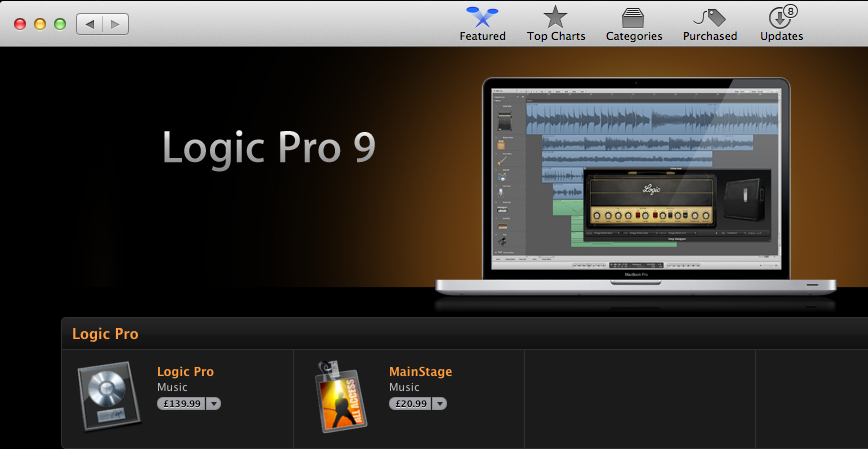Viewport: 868px width, 449px height.
Task: Click the MacBook Pro image in the banner
Action: click(x=636, y=185)
